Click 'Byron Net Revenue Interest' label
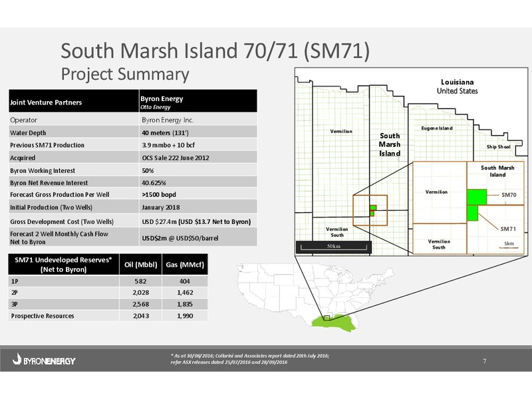The height and width of the screenshot is (399, 532). coord(49,183)
